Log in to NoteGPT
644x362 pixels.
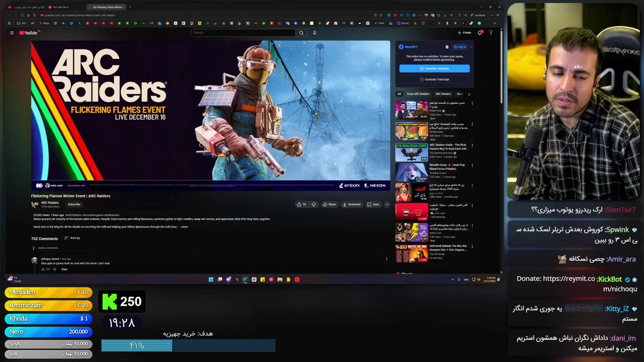pyautogui.click(x=460, y=47)
